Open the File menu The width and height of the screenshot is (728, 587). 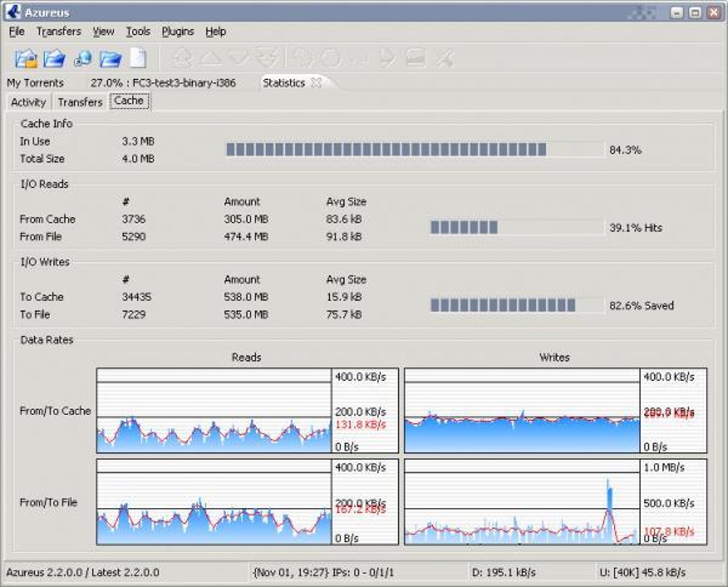(x=17, y=31)
